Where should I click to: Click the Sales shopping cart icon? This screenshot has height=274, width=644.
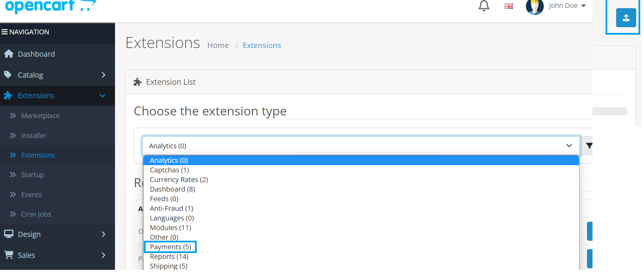click(x=9, y=255)
